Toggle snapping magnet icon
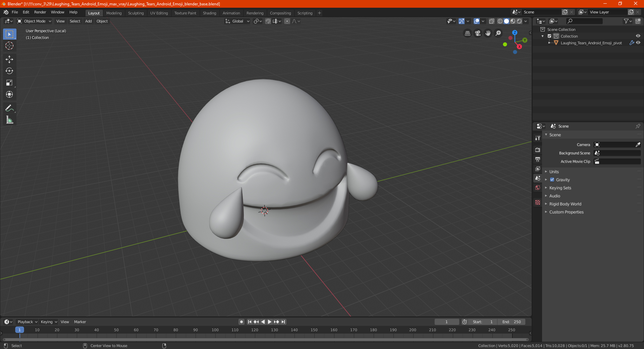Viewport: 644px width, 349px height. pyautogui.click(x=268, y=21)
